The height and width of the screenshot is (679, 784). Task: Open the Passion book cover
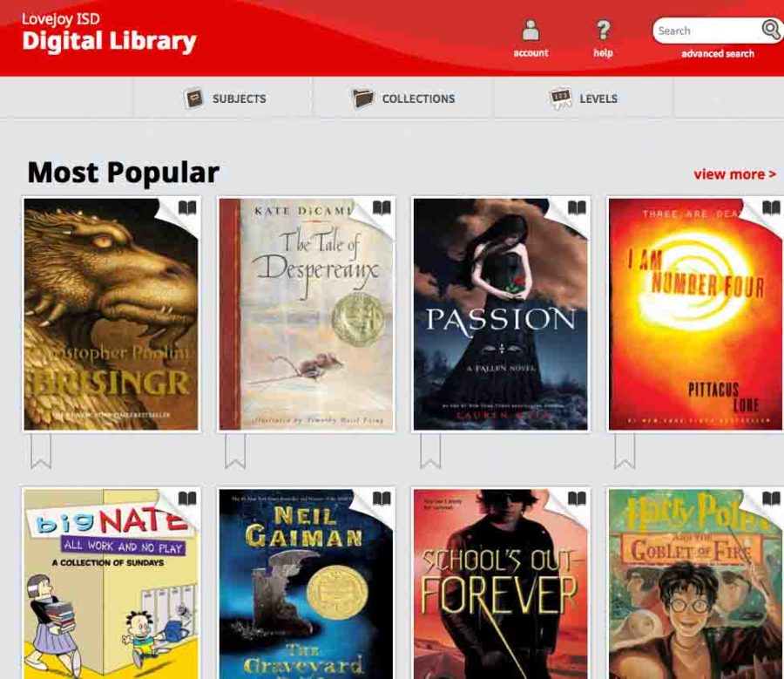tap(501, 315)
